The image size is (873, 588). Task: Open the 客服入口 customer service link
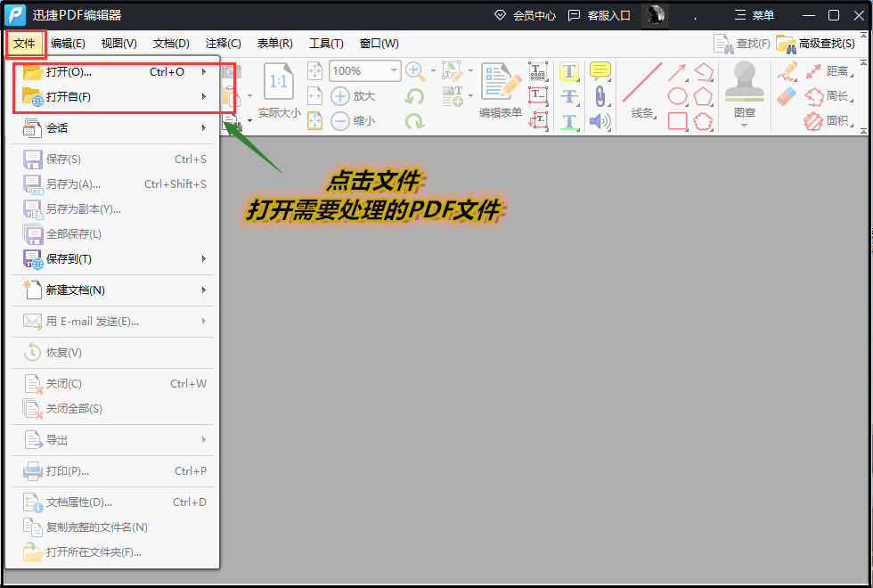click(599, 16)
